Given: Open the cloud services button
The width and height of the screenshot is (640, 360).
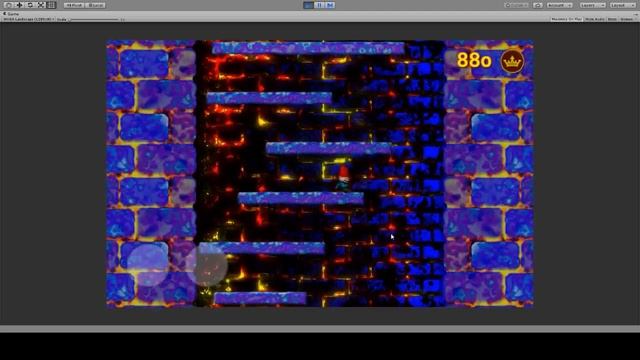Looking at the screenshot, I should [538, 5].
